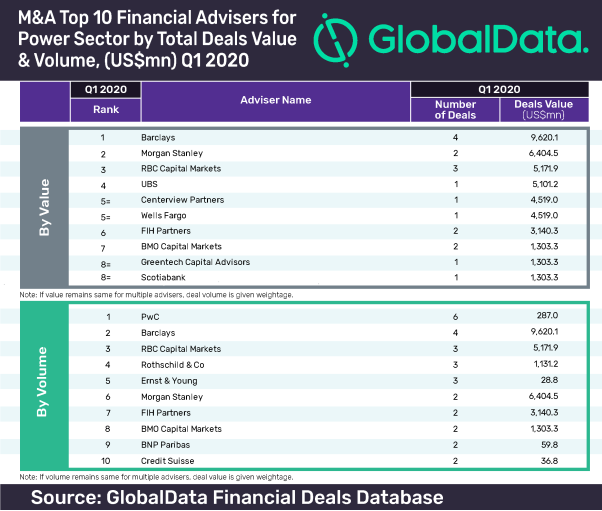Select the Number of Deals header

click(455, 110)
